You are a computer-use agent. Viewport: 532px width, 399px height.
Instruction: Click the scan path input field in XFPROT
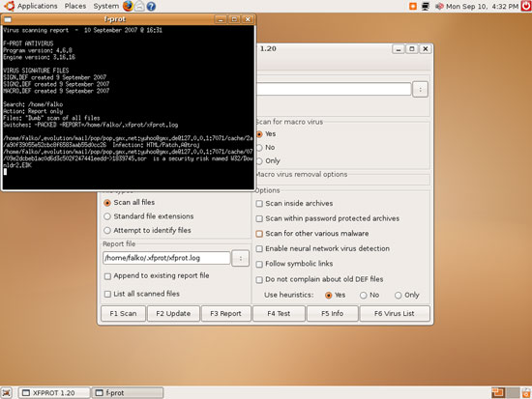[x=333, y=89]
